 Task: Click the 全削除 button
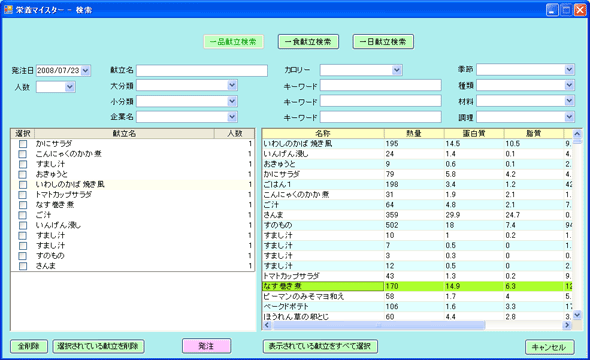[x=29, y=346]
